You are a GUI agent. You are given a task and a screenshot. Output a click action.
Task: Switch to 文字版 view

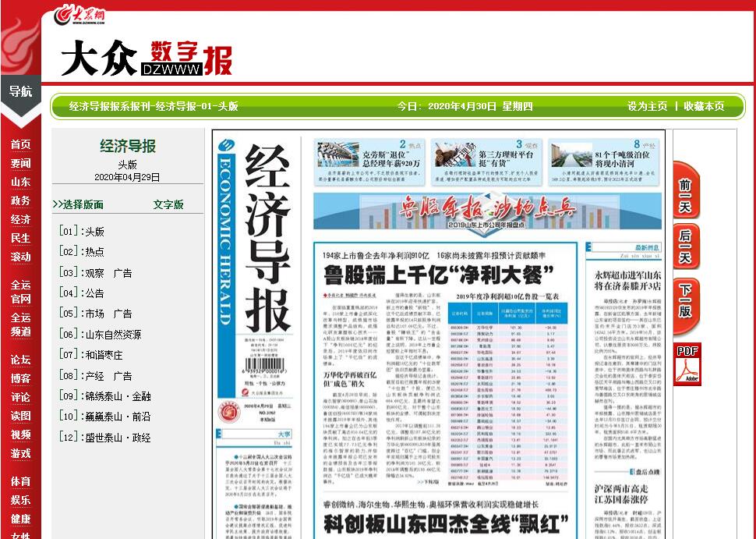168,204
